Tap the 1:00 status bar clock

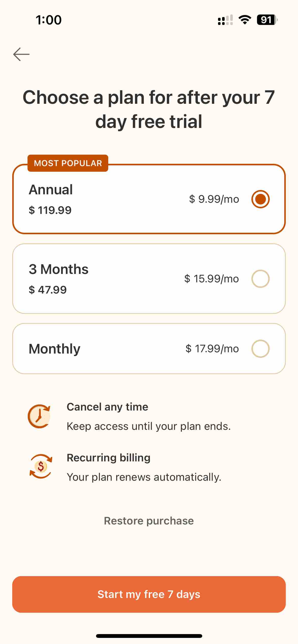[x=48, y=20]
